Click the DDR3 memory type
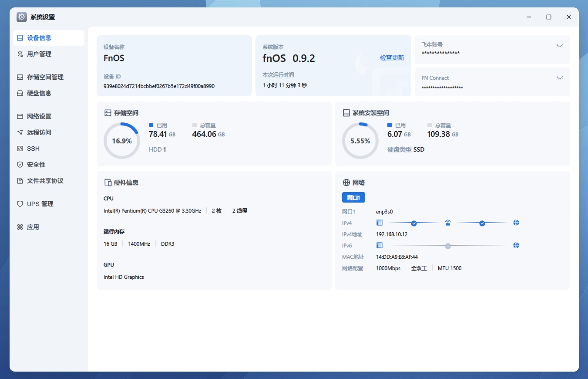 (168, 244)
